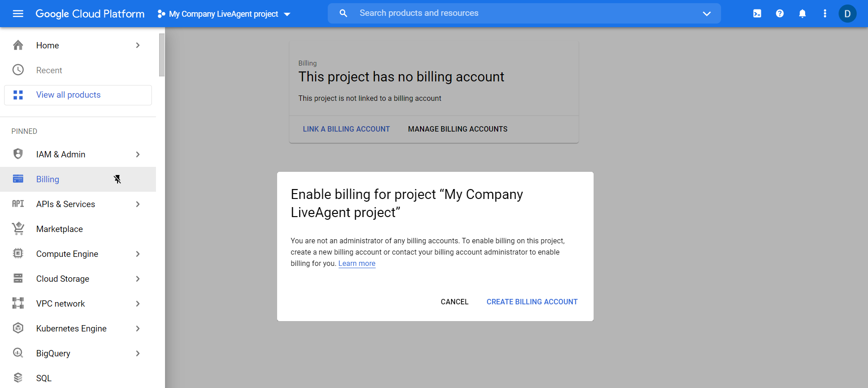
Task: Click the Home house icon
Action: (18, 45)
